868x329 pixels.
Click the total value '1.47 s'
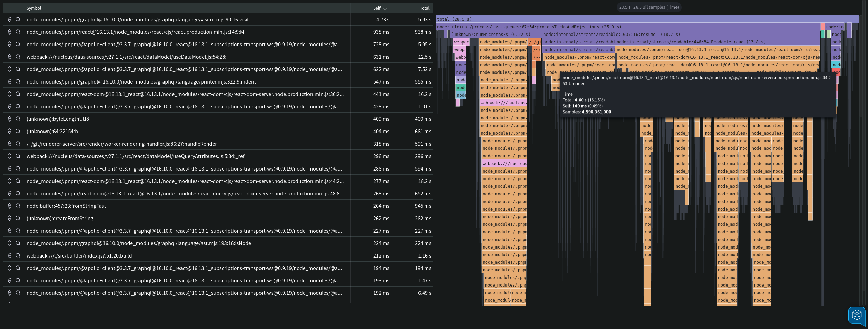point(425,280)
